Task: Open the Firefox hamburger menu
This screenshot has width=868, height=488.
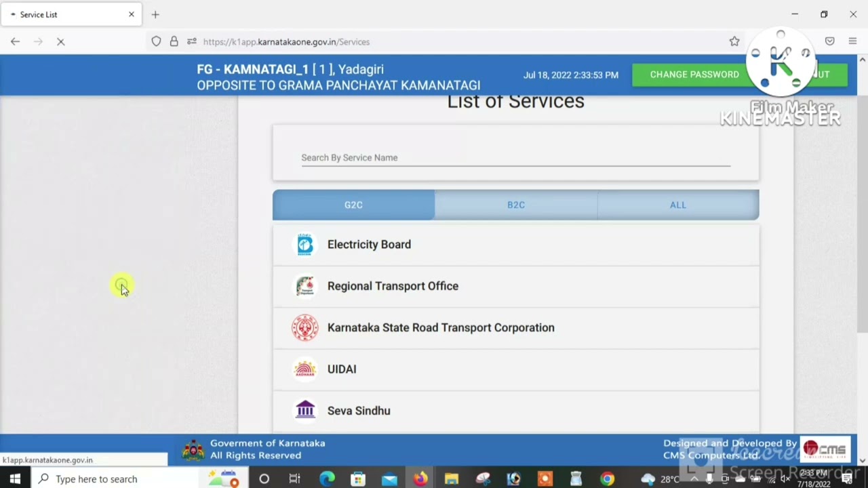Action: pos(852,41)
